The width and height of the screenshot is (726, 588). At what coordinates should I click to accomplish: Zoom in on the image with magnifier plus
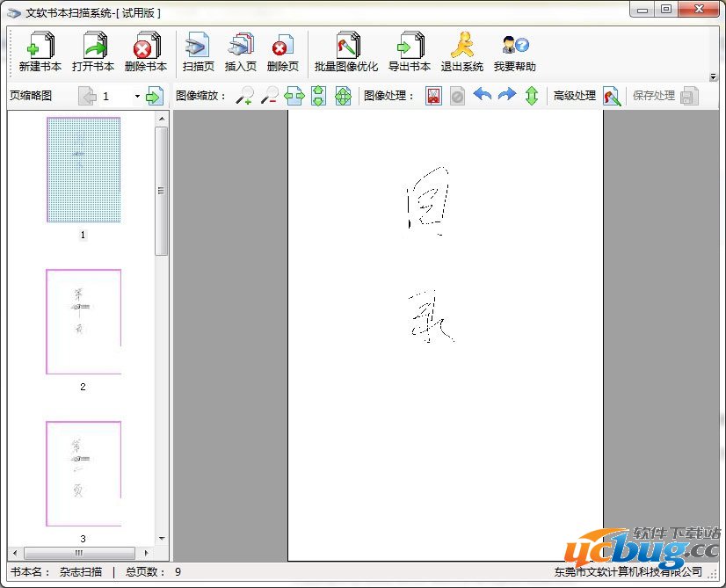pos(244,96)
